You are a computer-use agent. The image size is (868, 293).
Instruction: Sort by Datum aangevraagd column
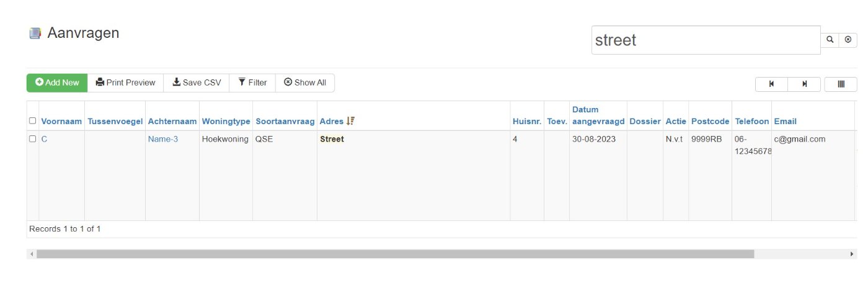(598, 115)
